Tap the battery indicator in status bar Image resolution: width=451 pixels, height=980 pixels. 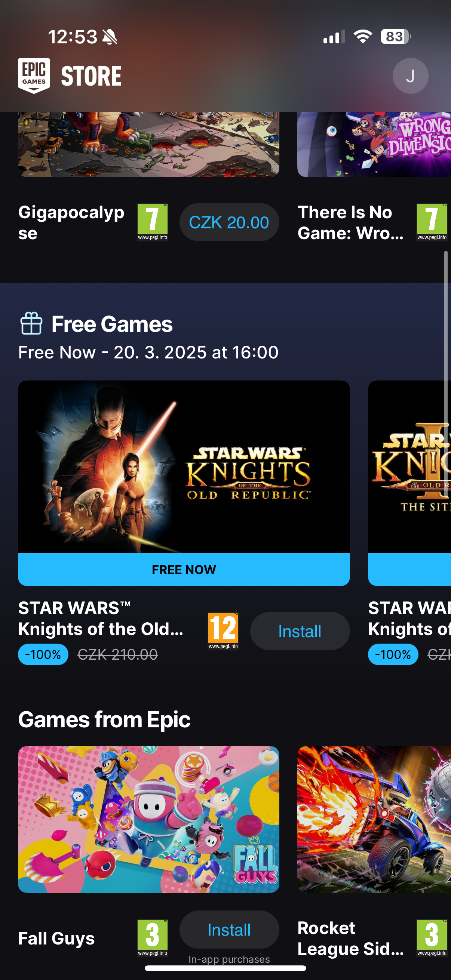(395, 37)
